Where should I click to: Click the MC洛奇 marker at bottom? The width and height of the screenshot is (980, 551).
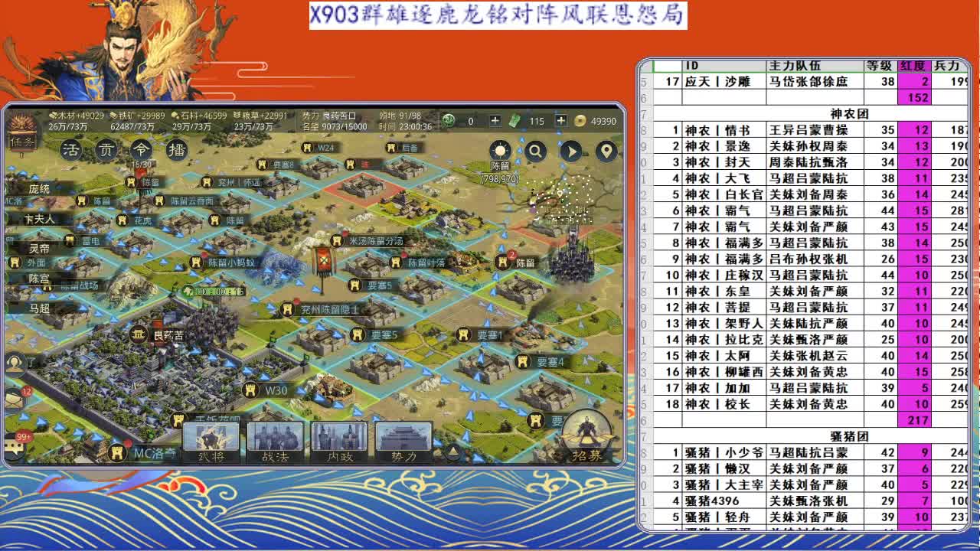[x=142, y=453]
